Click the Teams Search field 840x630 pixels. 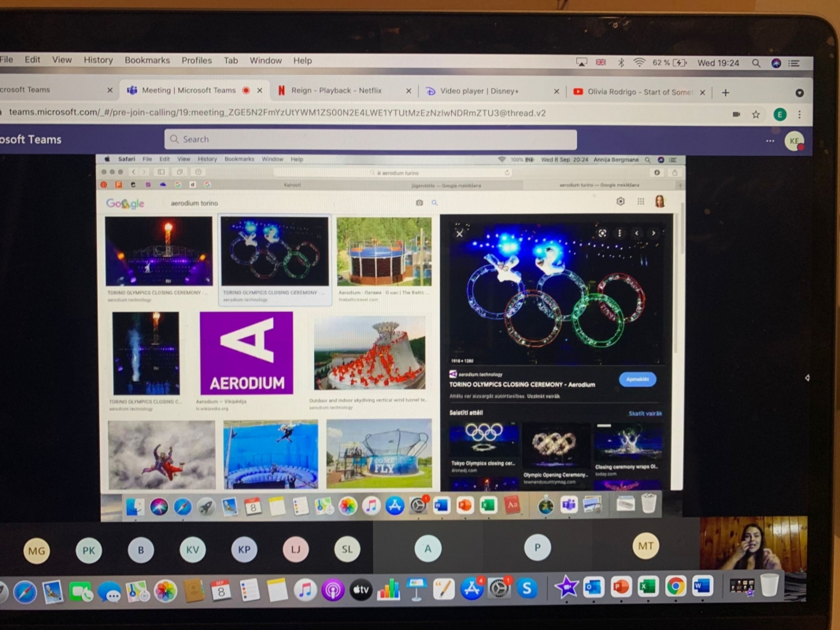(x=370, y=139)
